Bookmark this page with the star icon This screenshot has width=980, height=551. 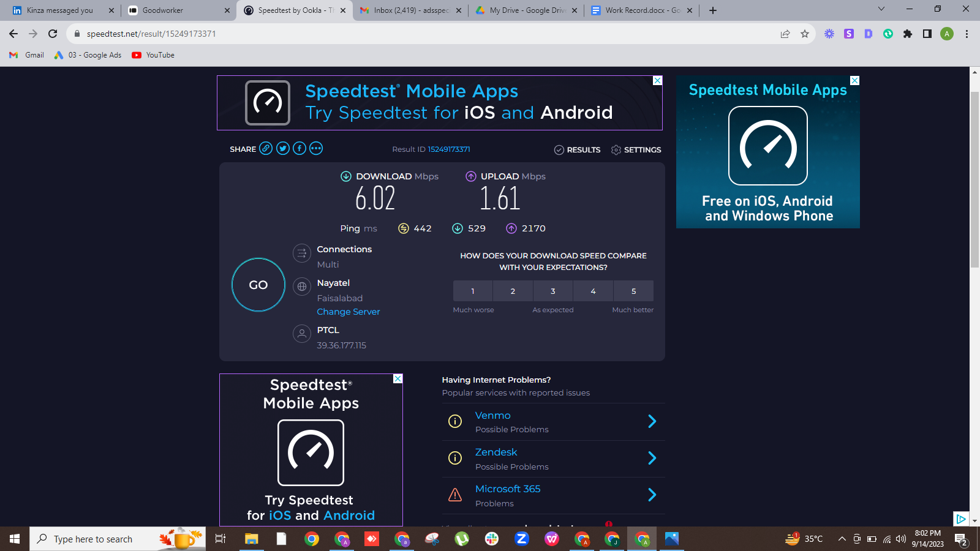805,34
